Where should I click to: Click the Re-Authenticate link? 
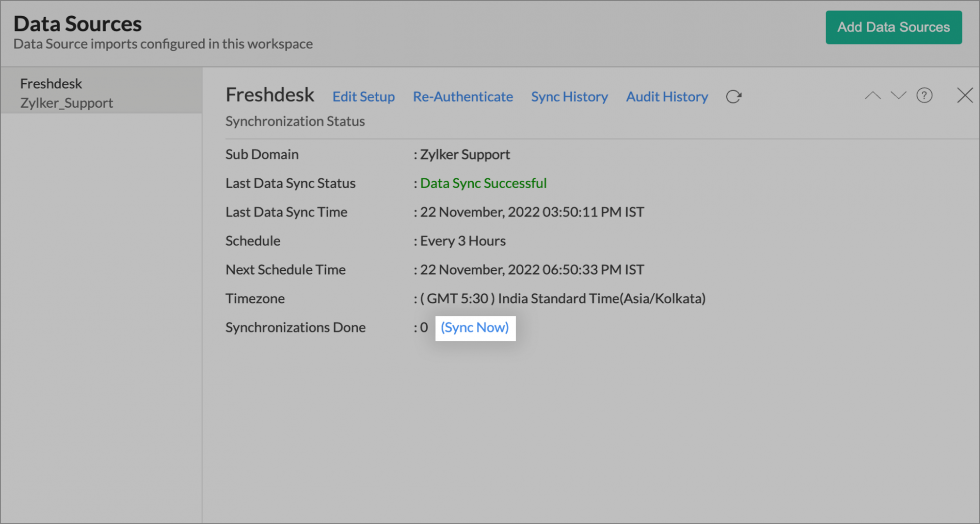click(x=463, y=96)
